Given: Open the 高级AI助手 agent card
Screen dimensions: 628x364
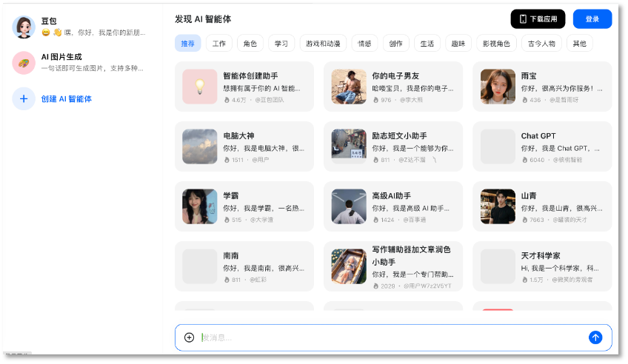Looking at the screenshot, I should click(393, 206).
